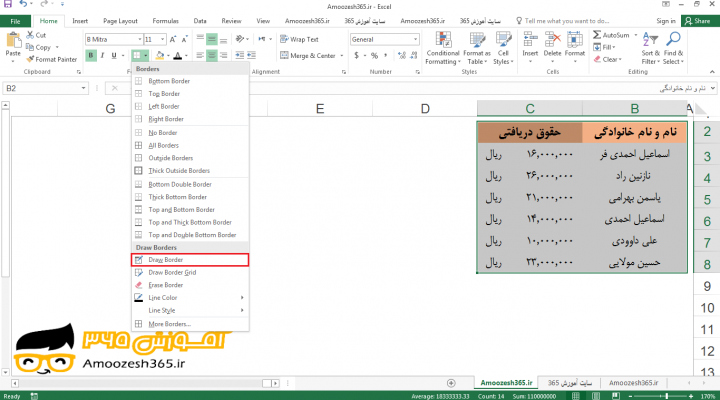
Task: Open the font size 11 dropdown
Action: point(163,39)
